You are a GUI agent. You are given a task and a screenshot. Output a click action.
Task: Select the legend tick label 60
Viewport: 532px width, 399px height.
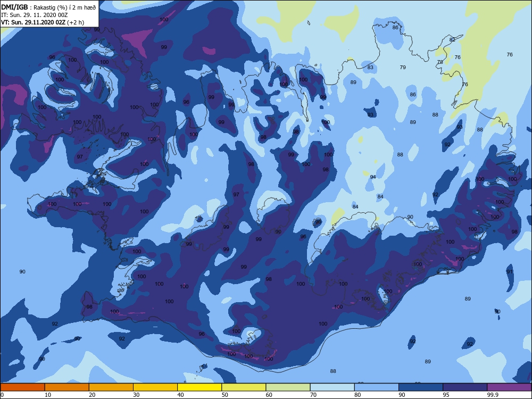[269, 395]
